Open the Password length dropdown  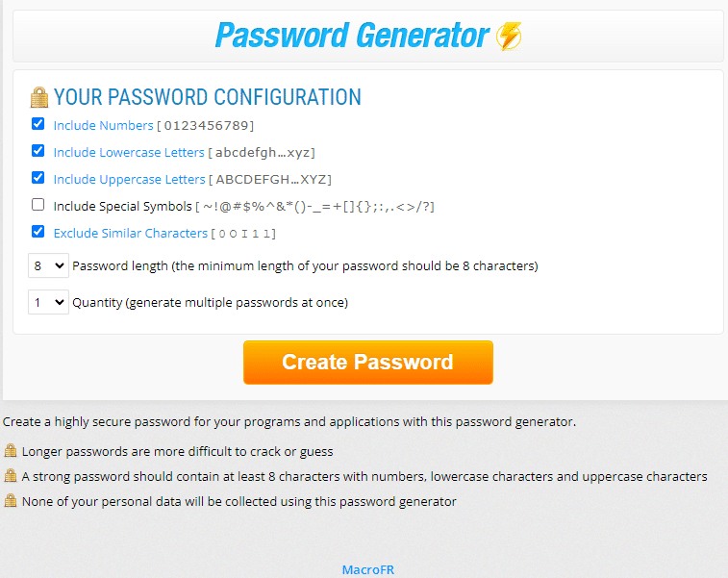click(x=48, y=265)
